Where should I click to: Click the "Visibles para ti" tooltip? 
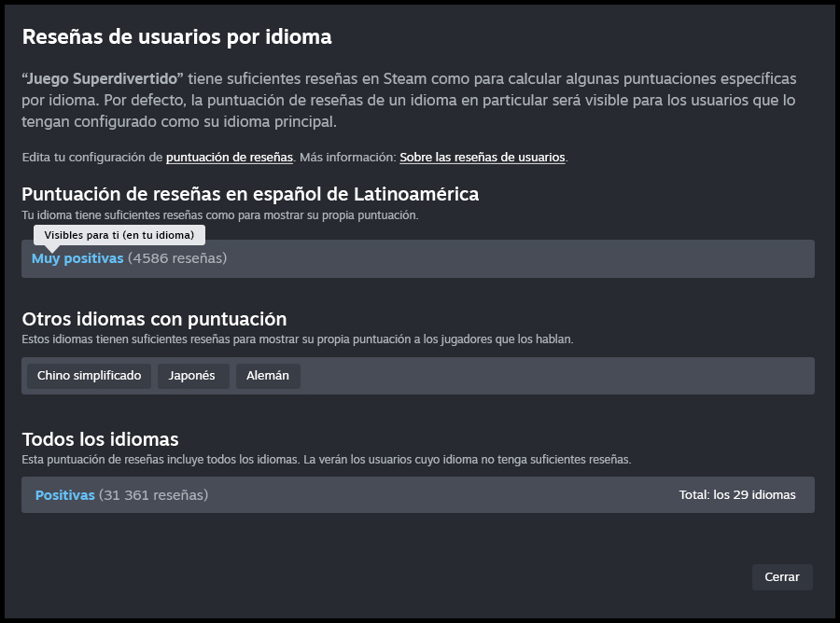119,235
